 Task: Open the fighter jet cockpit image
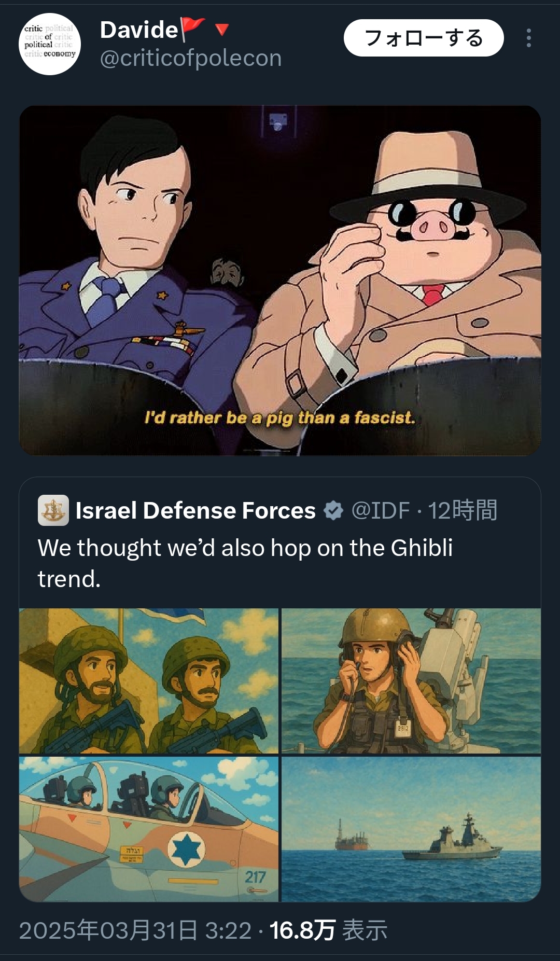(149, 829)
